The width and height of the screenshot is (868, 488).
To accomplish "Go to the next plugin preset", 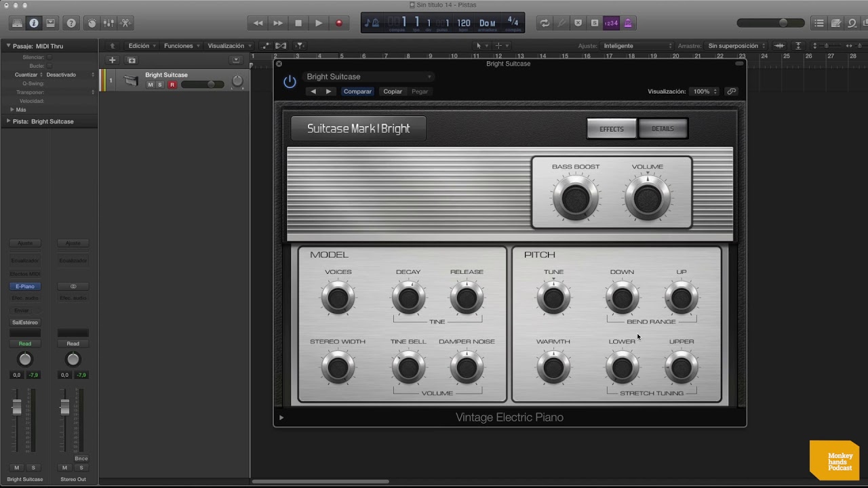I will coord(329,91).
